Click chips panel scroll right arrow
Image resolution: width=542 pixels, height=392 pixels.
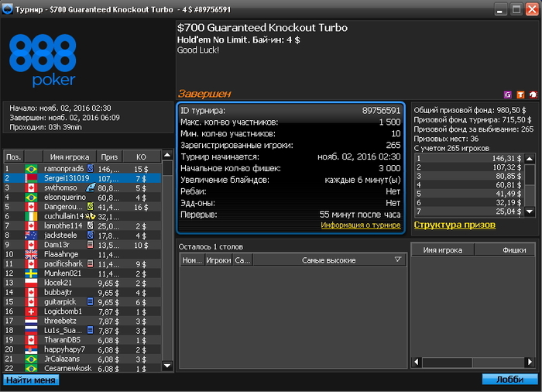coord(530,362)
